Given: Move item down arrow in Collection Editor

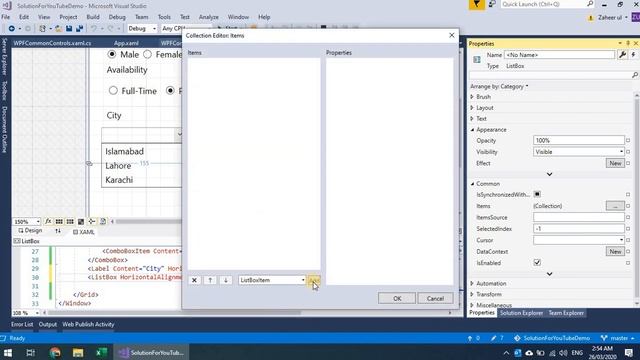Looking at the screenshot, I should tap(226, 280).
